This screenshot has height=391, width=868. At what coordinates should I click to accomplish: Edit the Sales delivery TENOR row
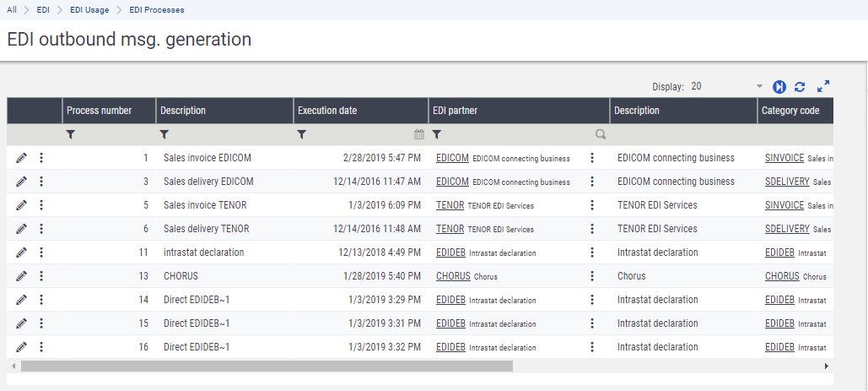(x=21, y=229)
